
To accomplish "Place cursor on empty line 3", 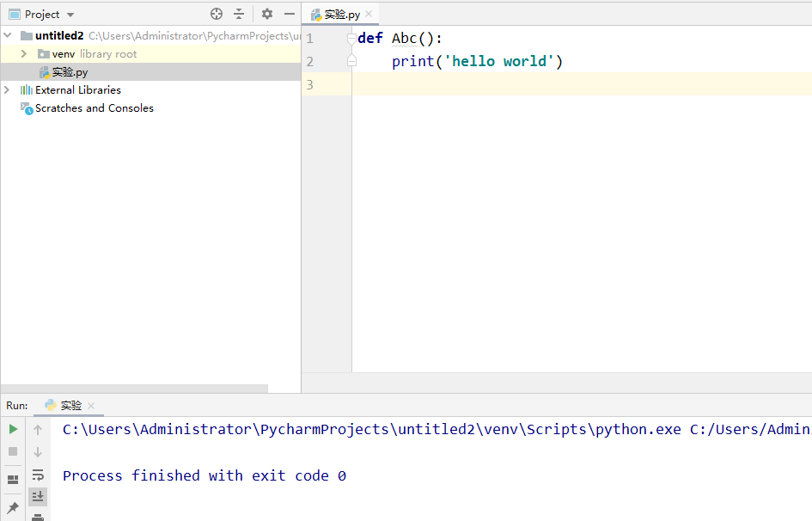I will coord(580,84).
